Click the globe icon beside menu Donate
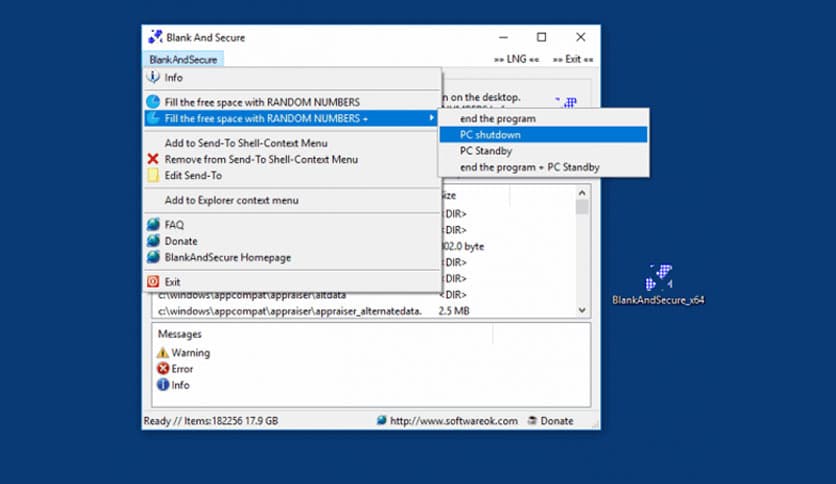Image resolution: width=836 pixels, height=484 pixels. [153, 241]
